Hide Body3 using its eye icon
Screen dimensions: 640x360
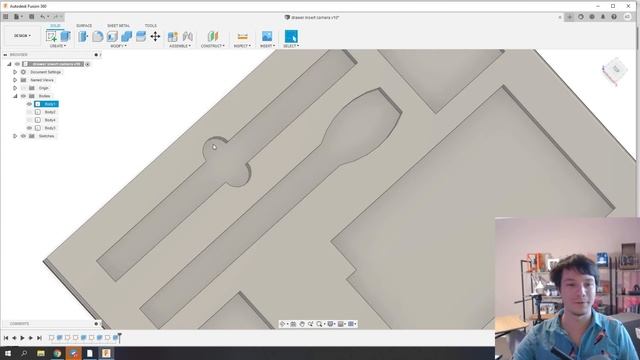pos(29,128)
